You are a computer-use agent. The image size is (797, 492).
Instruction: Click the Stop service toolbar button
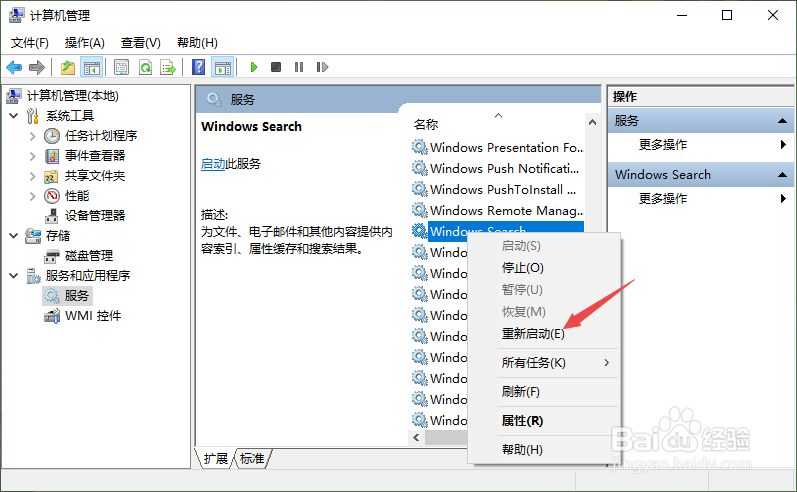click(x=276, y=67)
